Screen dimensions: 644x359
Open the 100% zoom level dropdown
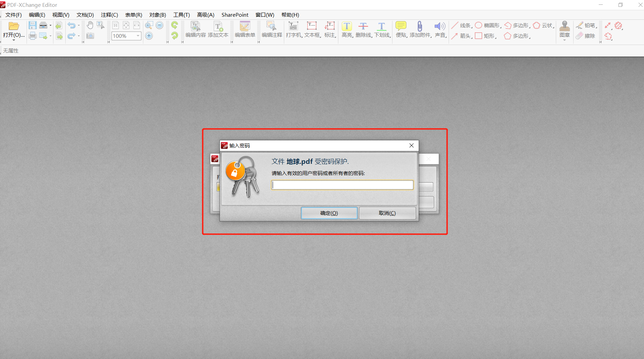coord(138,36)
